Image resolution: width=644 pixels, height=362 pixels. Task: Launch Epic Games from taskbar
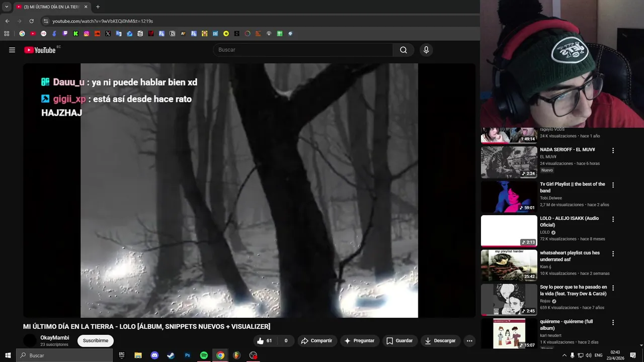(122, 355)
